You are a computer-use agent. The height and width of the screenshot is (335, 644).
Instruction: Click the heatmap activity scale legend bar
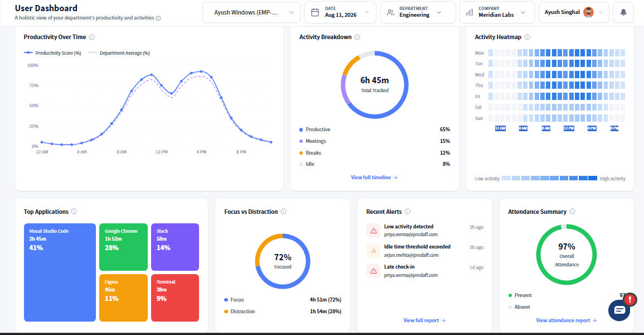coord(550,178)
